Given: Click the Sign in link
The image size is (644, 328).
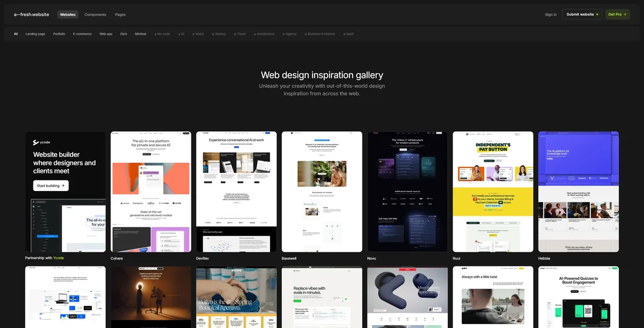Looking at the screenshot, I should tap(551, 15).
